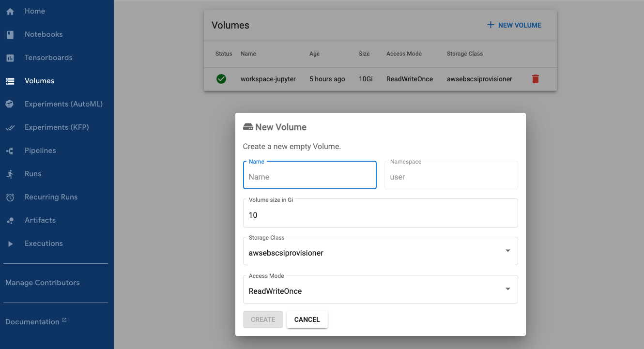
Task: Open Manage Contributors link
Action: pyautogui.click(x=43, y=283)
